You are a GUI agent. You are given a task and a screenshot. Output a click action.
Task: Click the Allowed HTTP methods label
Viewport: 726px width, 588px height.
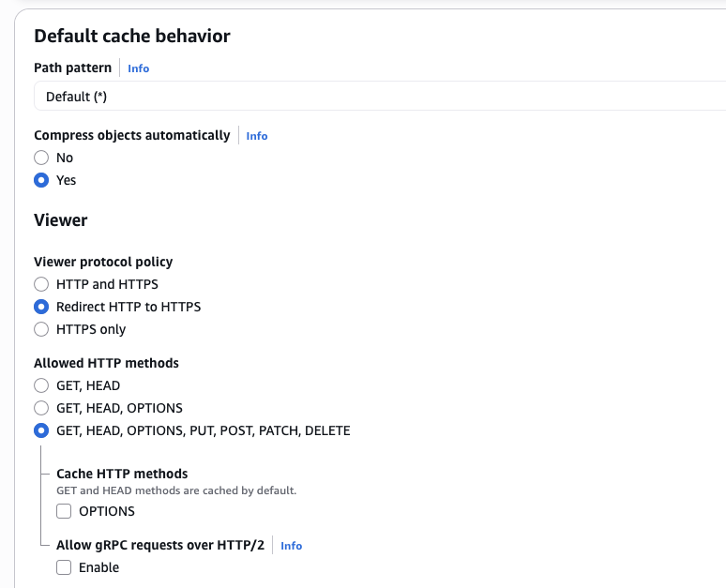click(106, 363)
